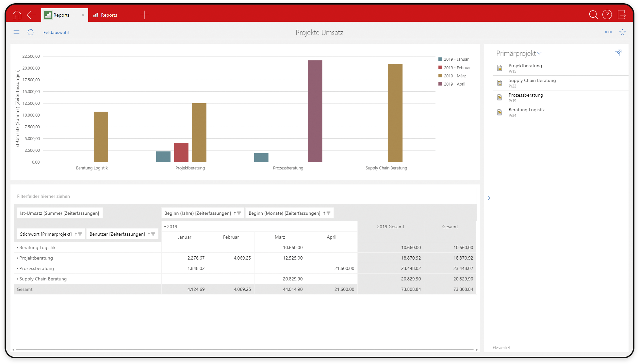The height and width of the screenshot is (364, 639).
Task: Click the filter icon on Stichwort [Primärprojekt] field
Action: (x=80, y=234)
